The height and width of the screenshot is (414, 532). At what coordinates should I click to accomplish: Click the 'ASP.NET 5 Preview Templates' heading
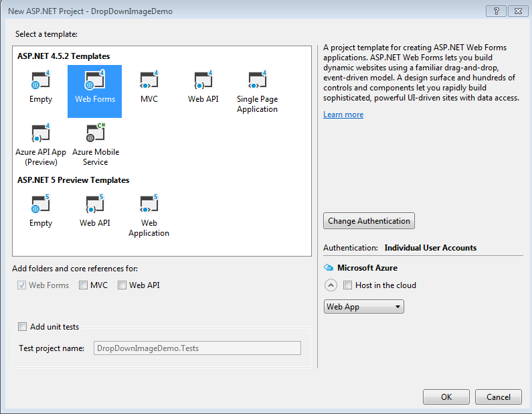tap(74, 180)
